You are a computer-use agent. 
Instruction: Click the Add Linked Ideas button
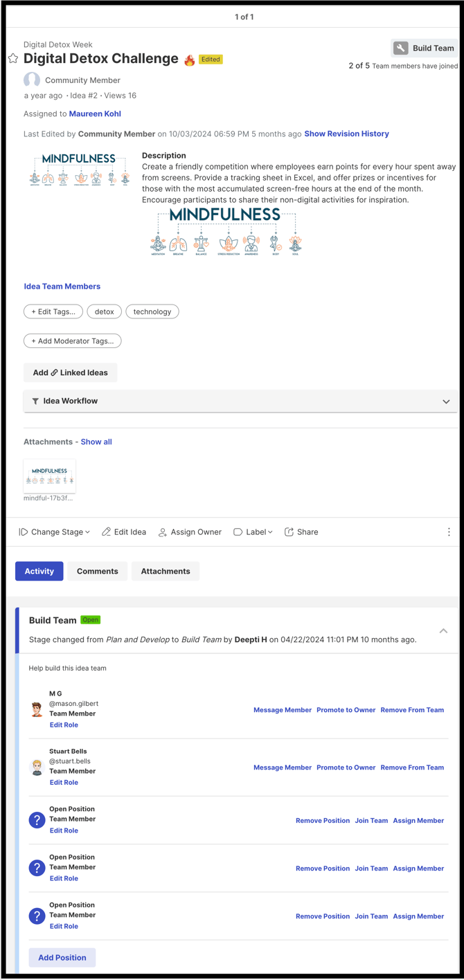71,372
